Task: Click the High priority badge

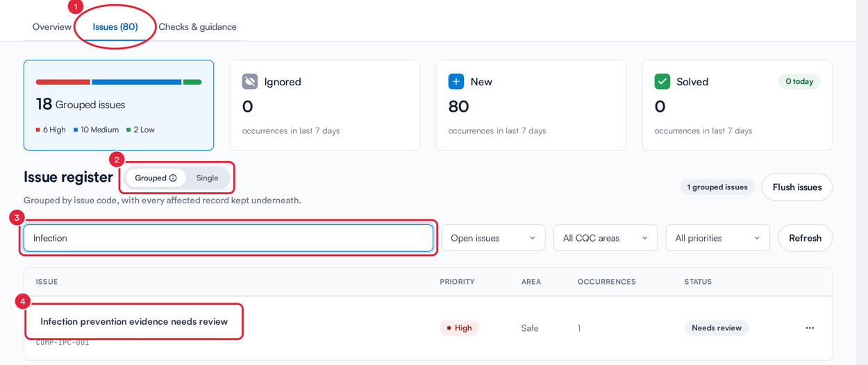Action: coord(459,328)
